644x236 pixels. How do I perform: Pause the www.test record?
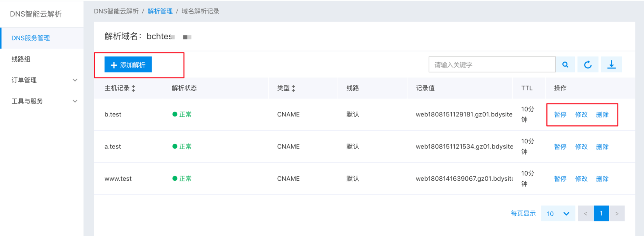560,179
